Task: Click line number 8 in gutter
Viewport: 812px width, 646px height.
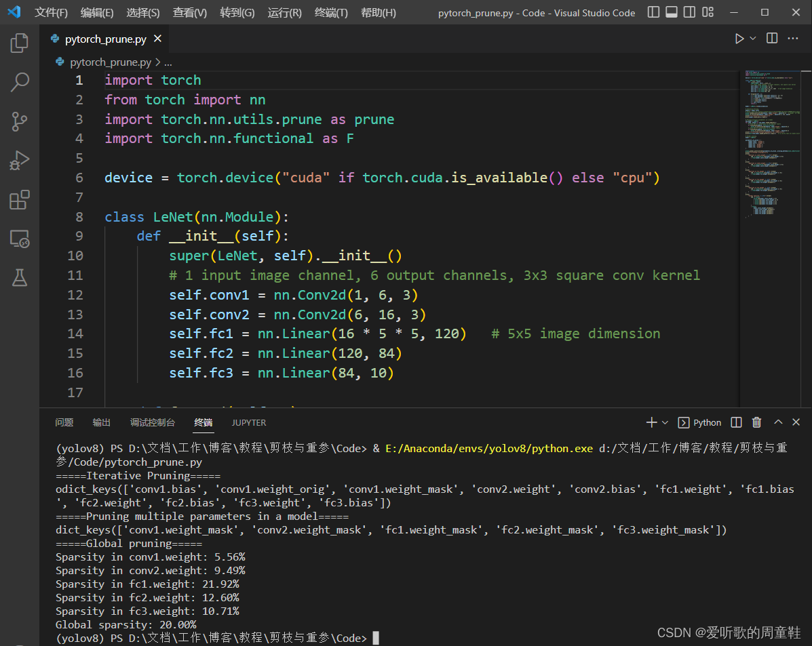Action: click(x=79, y=217)
